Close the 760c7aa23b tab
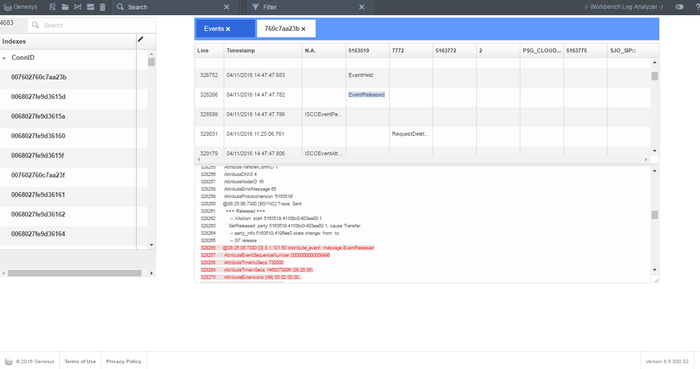This screenshot has width=700, height=369. pos(304,29)
